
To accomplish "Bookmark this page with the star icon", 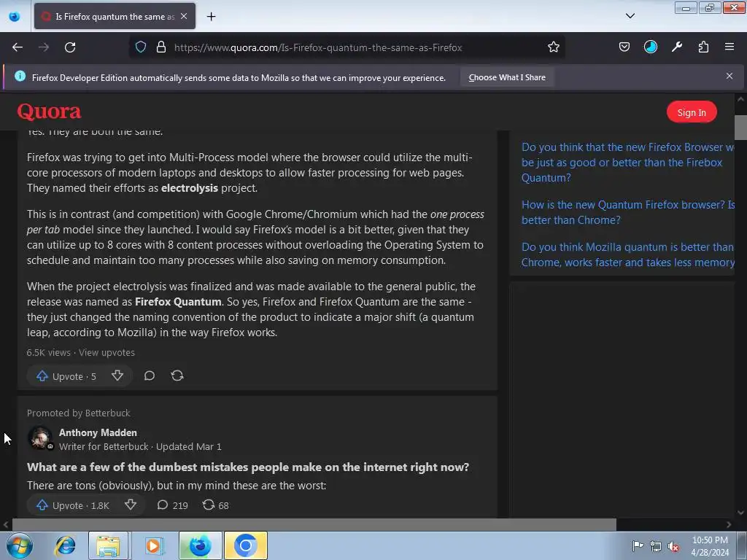I will pyautogui.click(x=553, y=47).
